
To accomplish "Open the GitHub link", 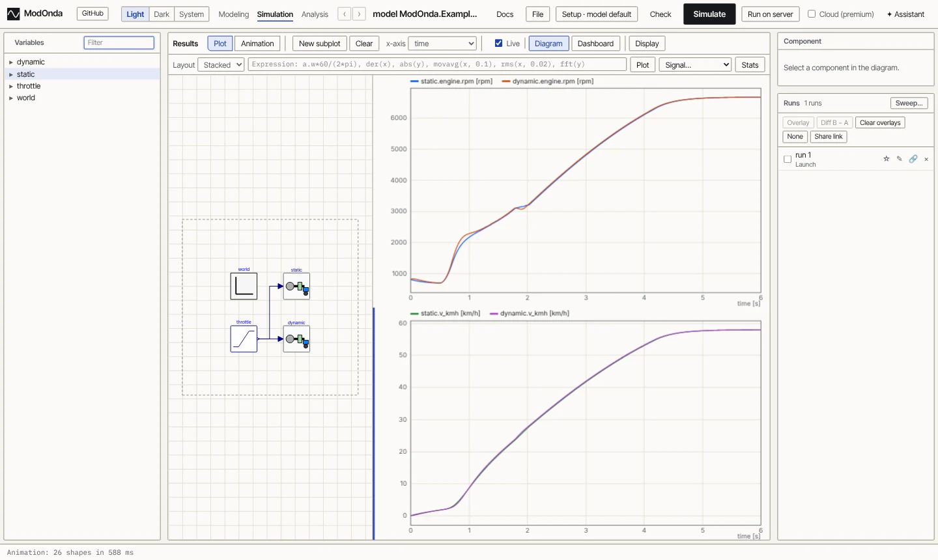I will point(92,13).
